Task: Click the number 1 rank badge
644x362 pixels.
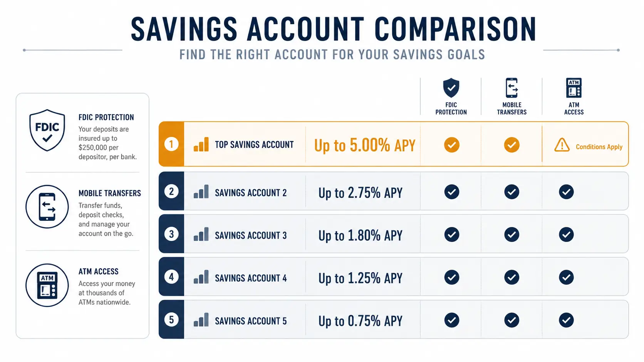Action: (171, 144)
